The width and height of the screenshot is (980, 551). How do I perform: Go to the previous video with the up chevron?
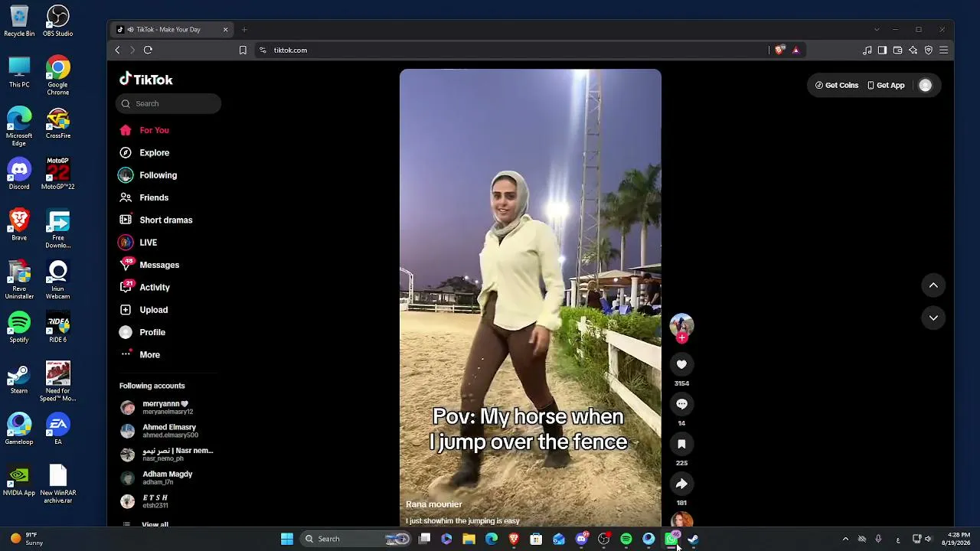(933, 285)
